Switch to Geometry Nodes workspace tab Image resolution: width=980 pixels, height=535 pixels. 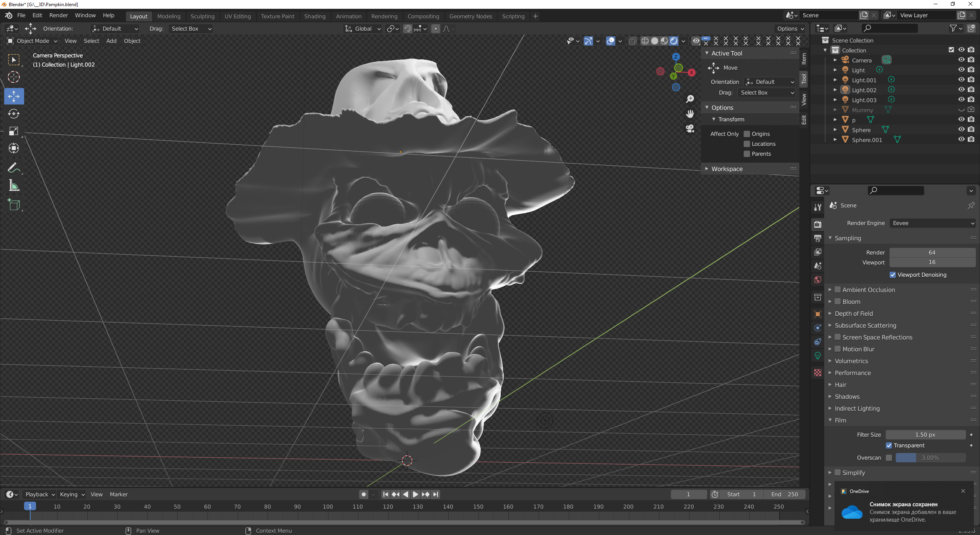tap(470, 16)
